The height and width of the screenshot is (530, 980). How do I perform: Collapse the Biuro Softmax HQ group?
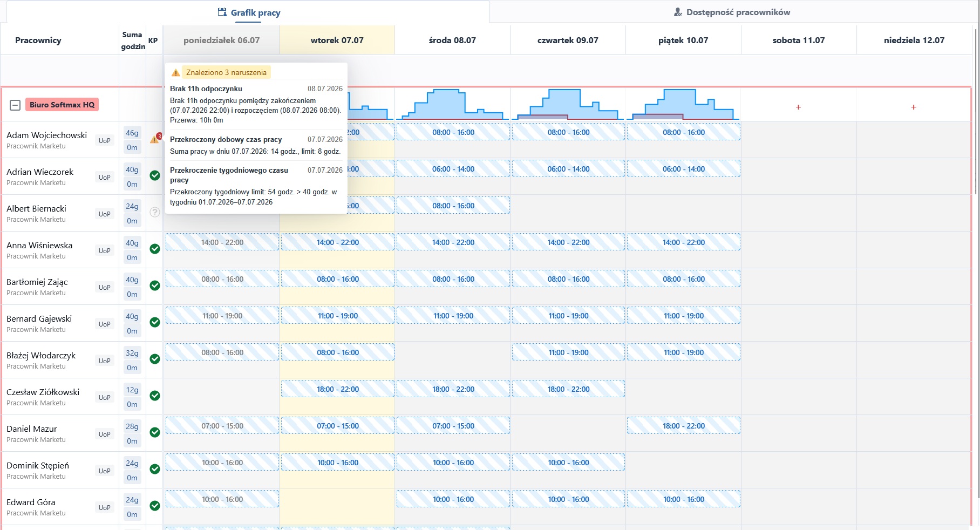point(15,105)
